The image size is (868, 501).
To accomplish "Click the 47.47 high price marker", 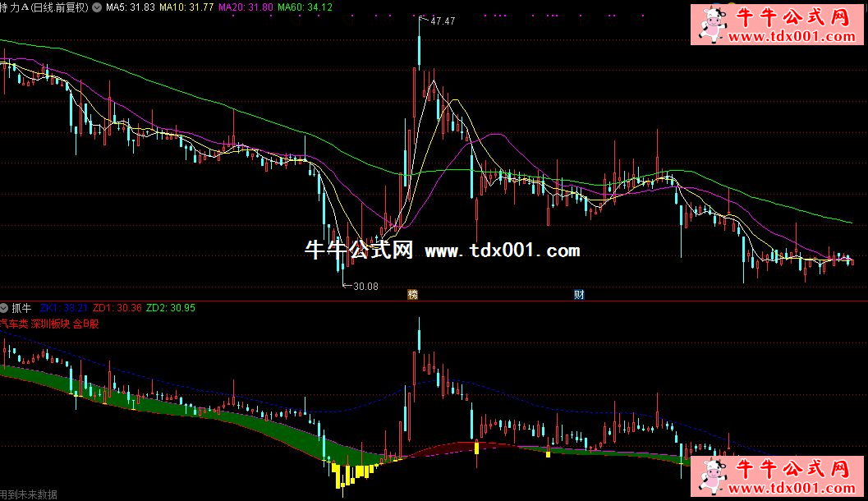I will click(442, 21).
